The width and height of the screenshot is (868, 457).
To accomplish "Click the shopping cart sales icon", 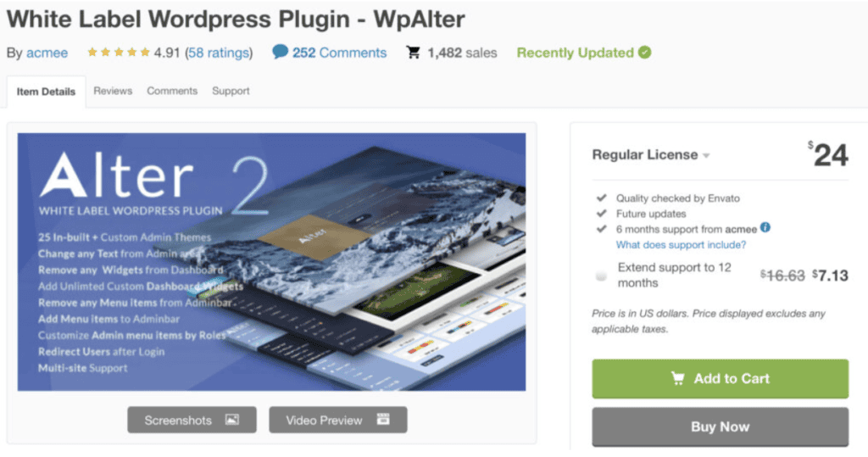I will pyautogui.click(x=413, y=53).
